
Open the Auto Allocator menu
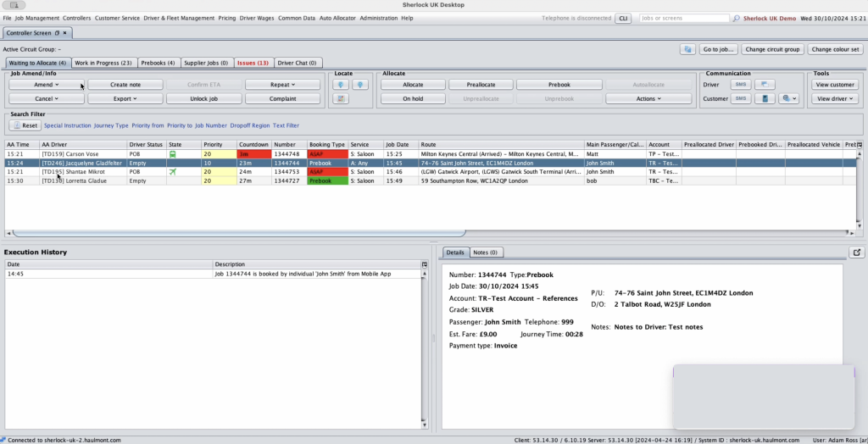pyautogui.click(x=337, y=19)
